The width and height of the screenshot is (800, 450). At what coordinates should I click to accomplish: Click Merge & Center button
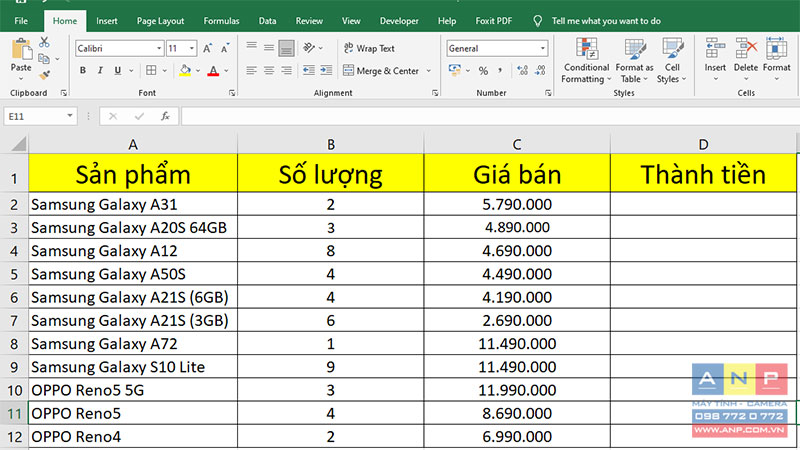(x=381, y=70)
